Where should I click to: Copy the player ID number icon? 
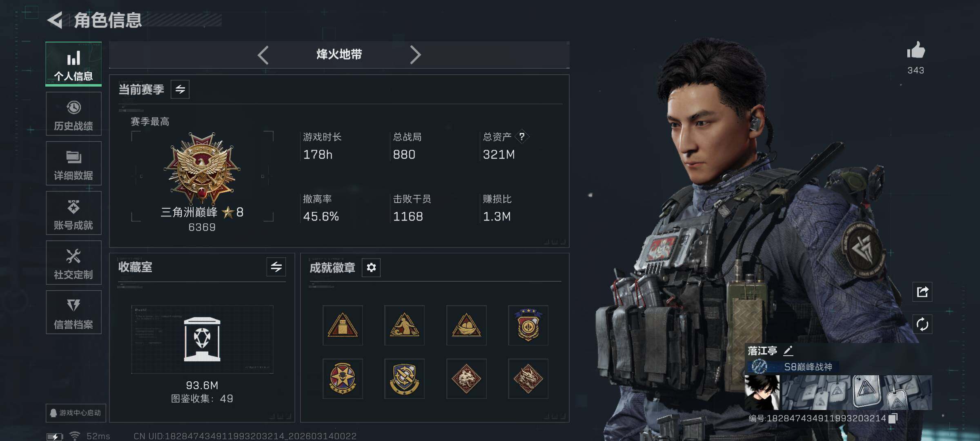(893, 418)
